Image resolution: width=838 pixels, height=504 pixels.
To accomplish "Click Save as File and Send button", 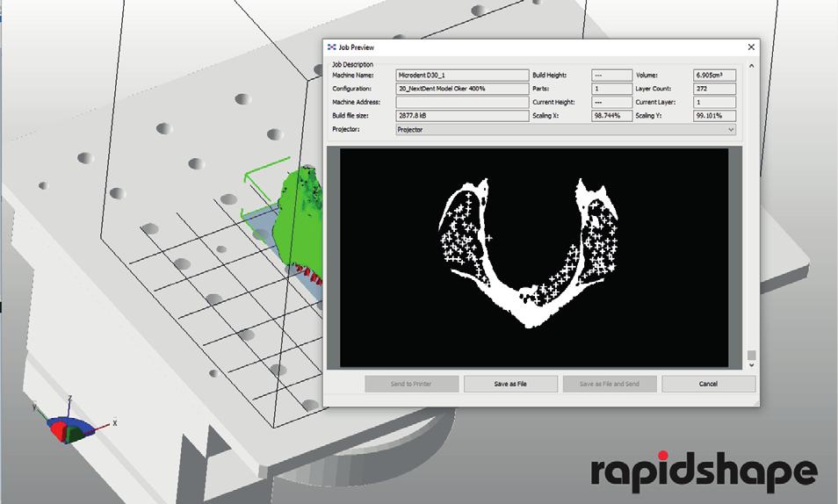I will (x=610, y=384).
